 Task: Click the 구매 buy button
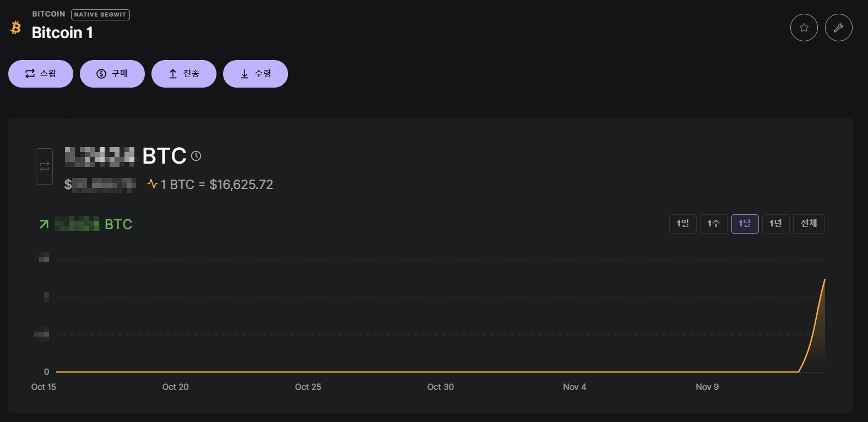112,74
